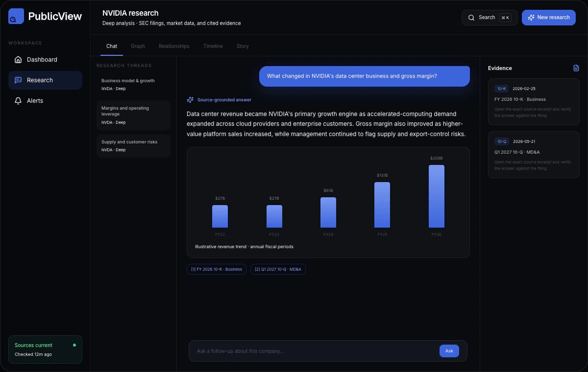Click the Ask button
588x372 pixels.
coord(449,351)
